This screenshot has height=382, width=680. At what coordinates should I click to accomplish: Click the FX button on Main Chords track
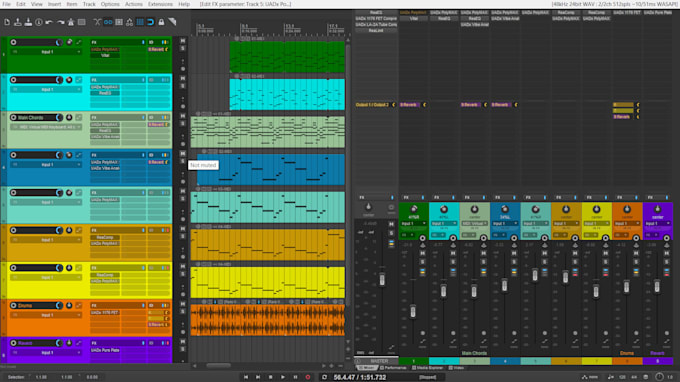point(94,118)
